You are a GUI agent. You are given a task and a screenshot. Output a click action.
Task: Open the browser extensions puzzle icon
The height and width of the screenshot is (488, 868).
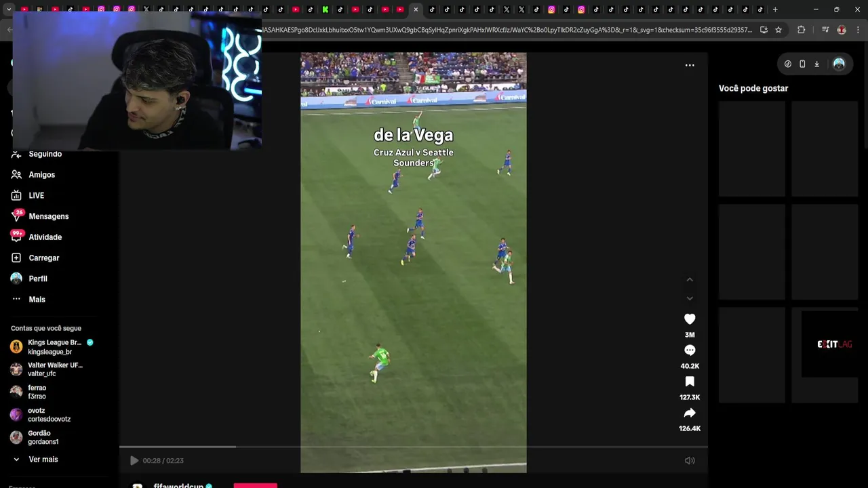(x=802, y=30)
